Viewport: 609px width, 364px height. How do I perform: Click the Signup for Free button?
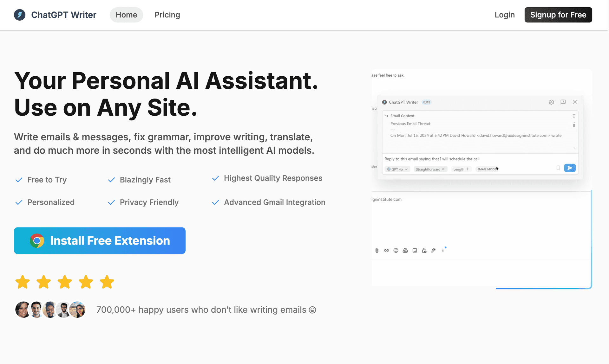[x=558, y=15]
